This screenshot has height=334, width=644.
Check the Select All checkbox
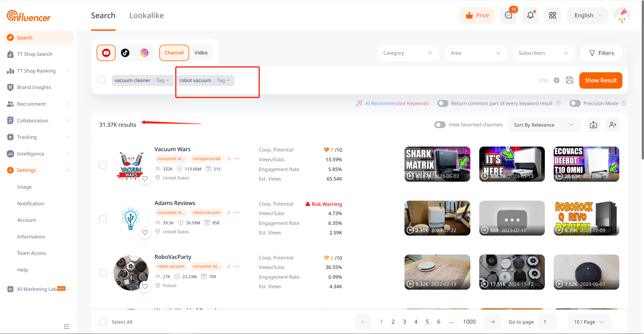click(x=103, y=322)
